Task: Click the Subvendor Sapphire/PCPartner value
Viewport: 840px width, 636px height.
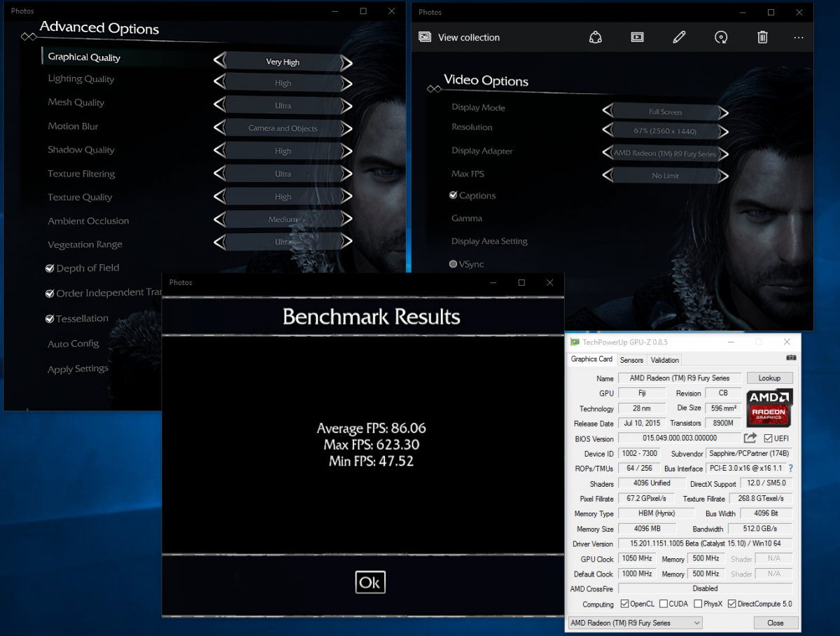Action: (750, 453)
